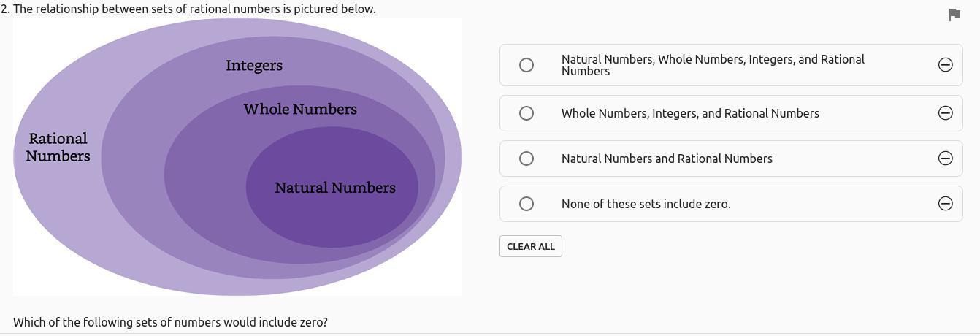This screenshot has width=980, height=336.
Task: Click the 'Natural Numbers' innermost ellipse label
Action: (335, 188)
